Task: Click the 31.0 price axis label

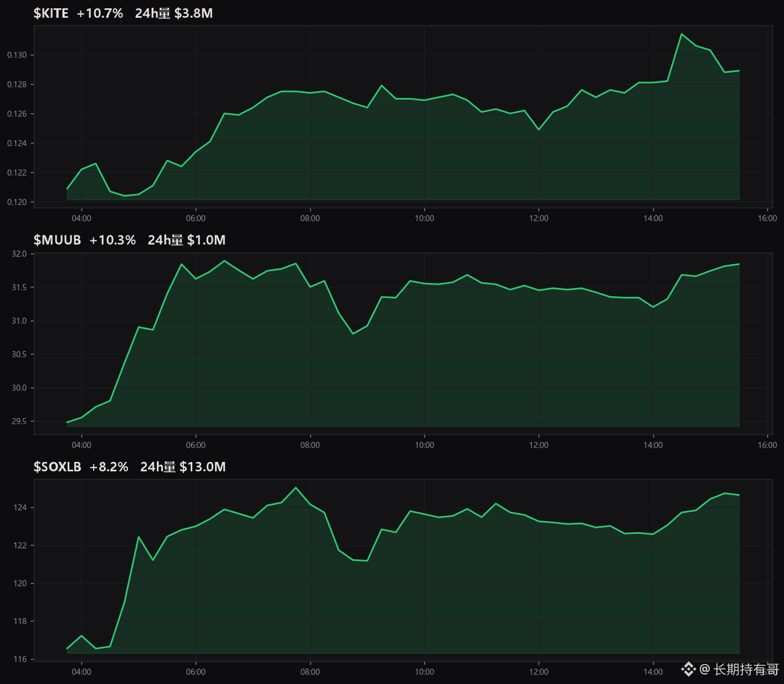Action: tap(19, 321)
